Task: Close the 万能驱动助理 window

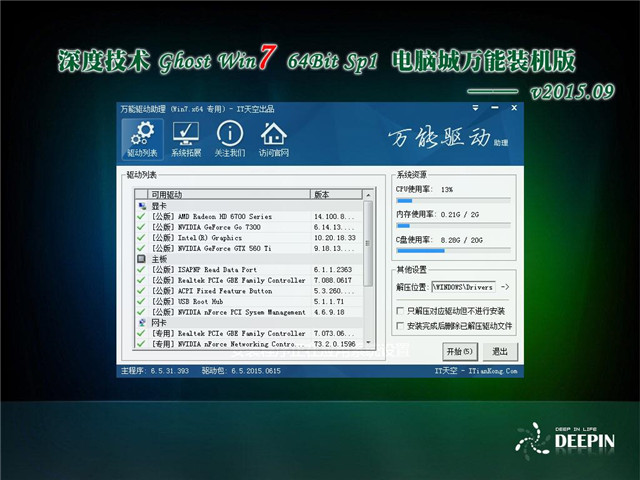Action: pos(514,108)
